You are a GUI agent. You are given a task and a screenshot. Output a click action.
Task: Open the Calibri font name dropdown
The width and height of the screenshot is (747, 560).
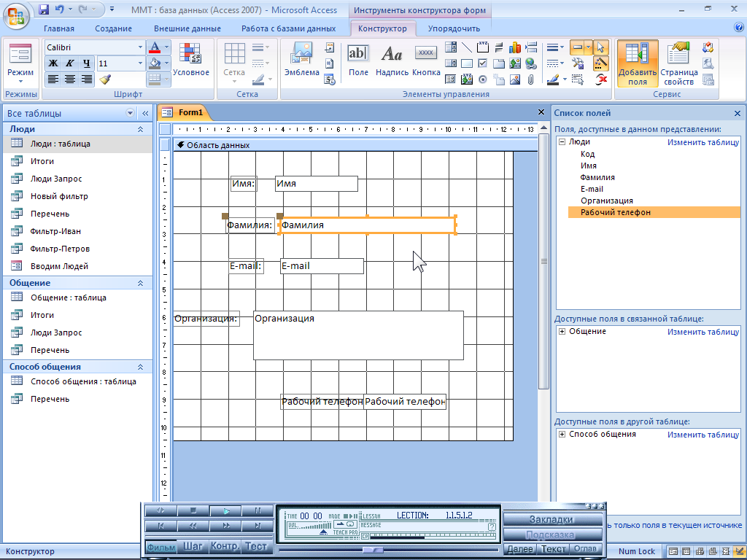pyautogui.click(x=140, y=47)
